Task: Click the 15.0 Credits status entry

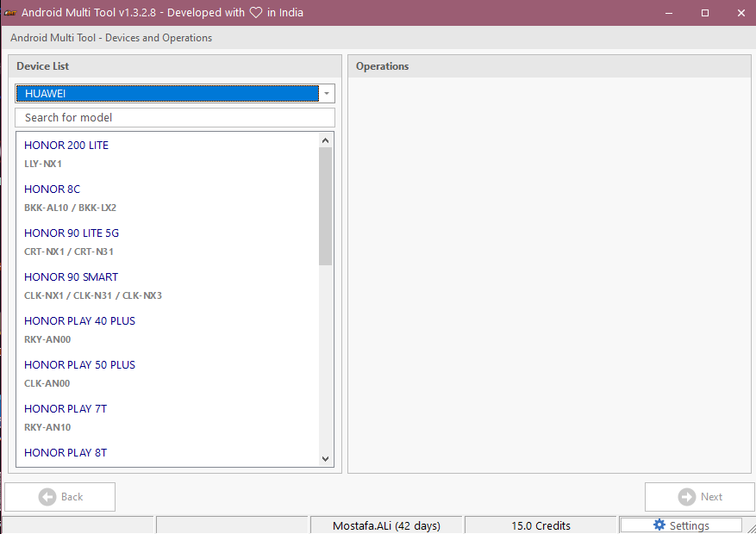Action: pos(540,525)
